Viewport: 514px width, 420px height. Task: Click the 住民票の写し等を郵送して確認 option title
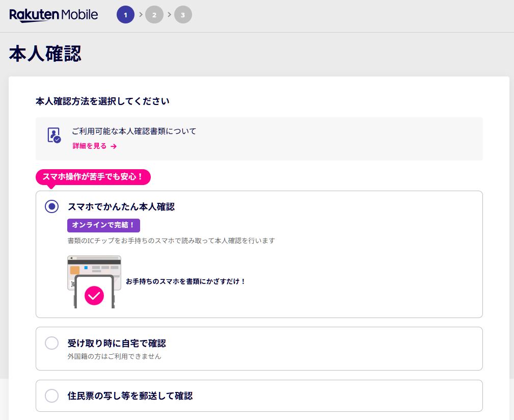click(x=130, y=396)
